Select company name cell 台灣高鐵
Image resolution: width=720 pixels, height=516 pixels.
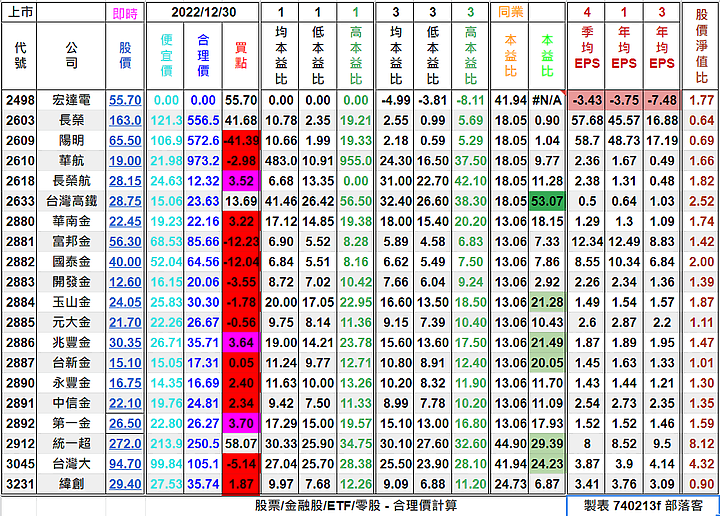tap(71, 201)
